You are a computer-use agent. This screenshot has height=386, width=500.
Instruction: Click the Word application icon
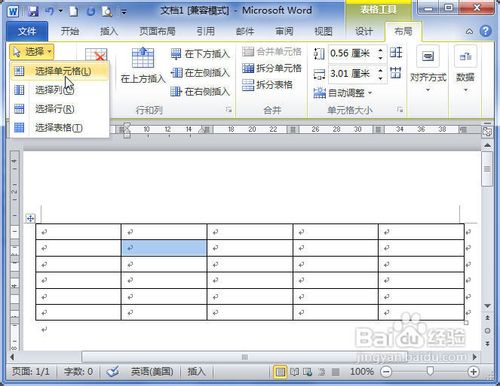(13, 11)
